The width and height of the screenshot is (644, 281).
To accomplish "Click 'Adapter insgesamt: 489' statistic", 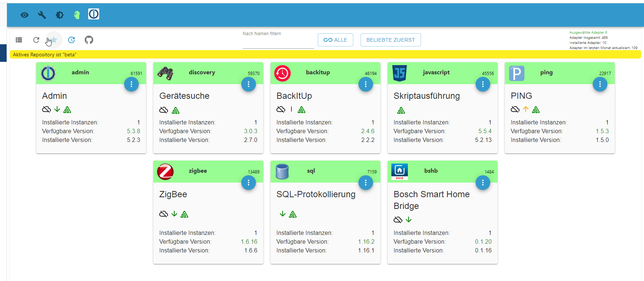I will [x=589, y=38].
